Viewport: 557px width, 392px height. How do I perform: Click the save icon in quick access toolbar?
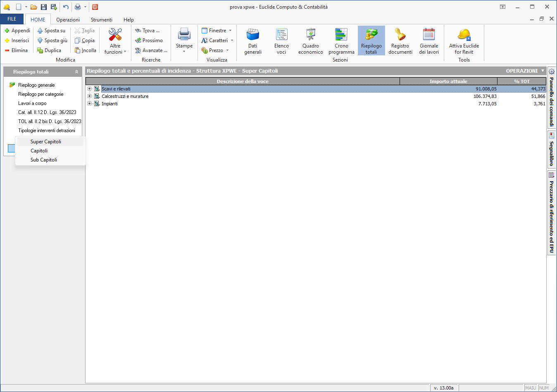pos(44,7)
